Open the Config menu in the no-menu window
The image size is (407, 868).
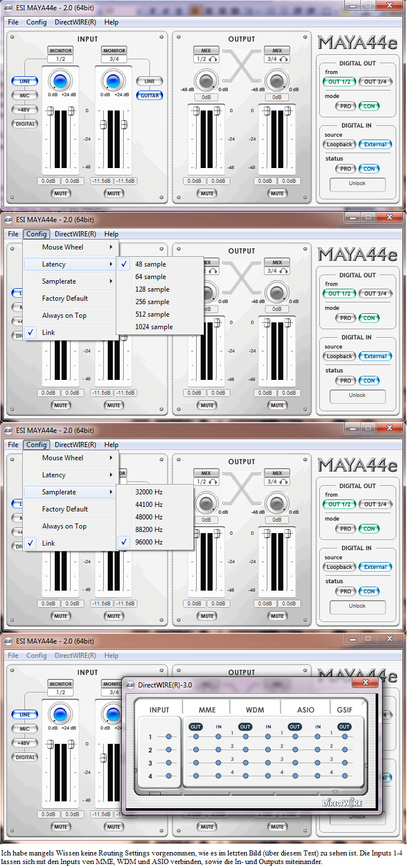36,22
